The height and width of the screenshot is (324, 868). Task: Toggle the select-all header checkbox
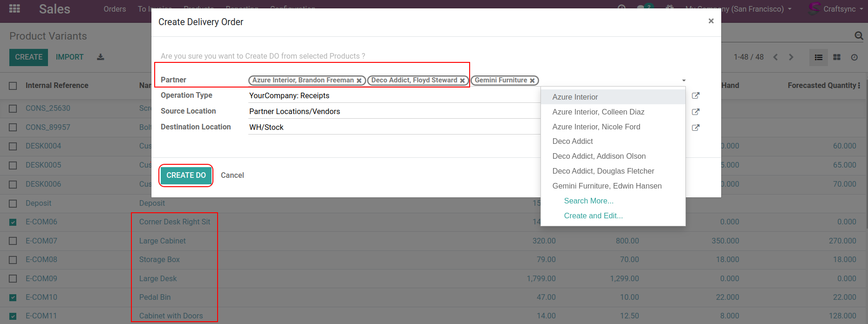click(x=13, y=86)
